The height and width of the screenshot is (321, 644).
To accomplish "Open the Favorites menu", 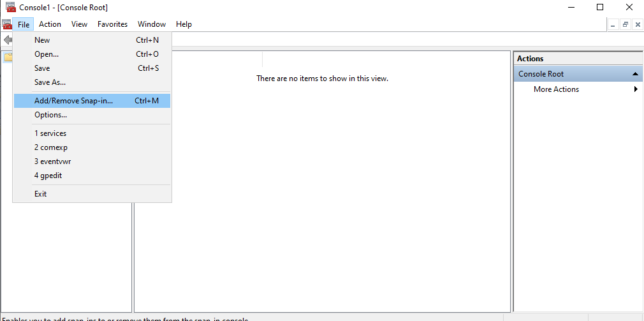I will [x=112, y=24].
